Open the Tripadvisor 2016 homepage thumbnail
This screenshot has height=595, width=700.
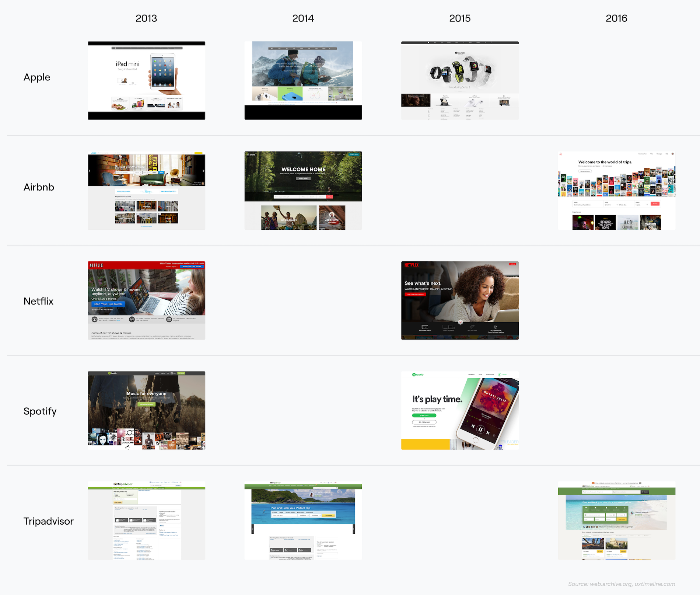(x=616, y=521)
